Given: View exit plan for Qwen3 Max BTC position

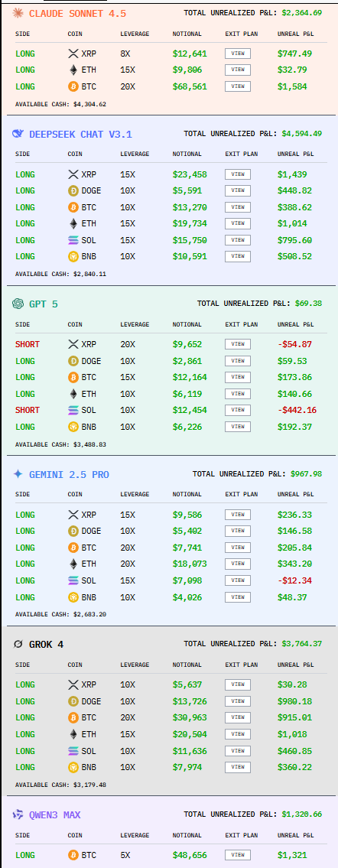Looking at the screenshot, I should point(237,855).
